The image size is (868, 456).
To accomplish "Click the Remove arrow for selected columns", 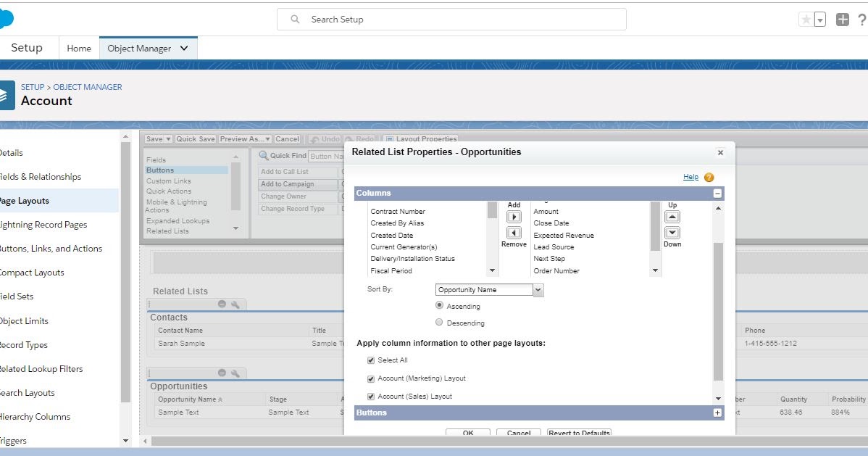I will 514,233.
